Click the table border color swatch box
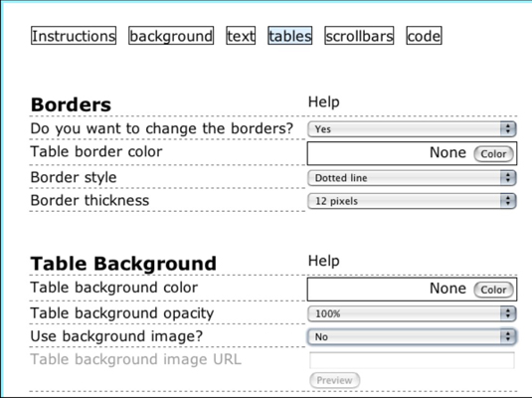 coord(412,153)
